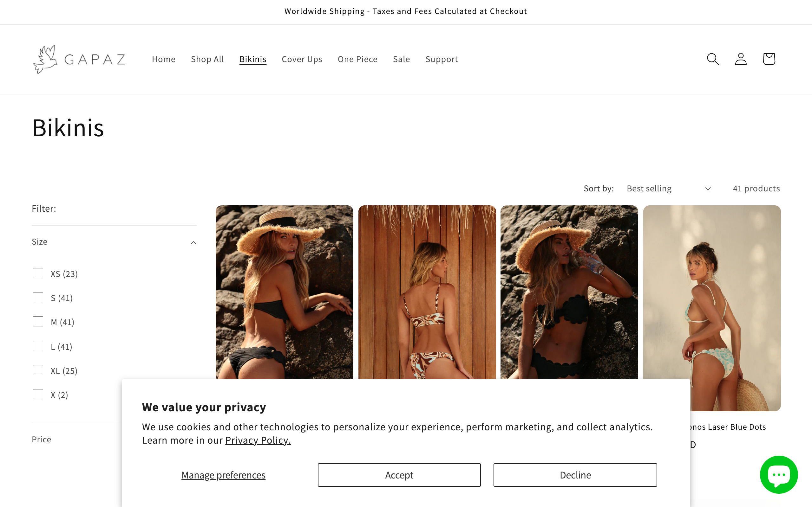The image size is (812, 507).
Task: Go to the Sale page
Action: [401, 59]
